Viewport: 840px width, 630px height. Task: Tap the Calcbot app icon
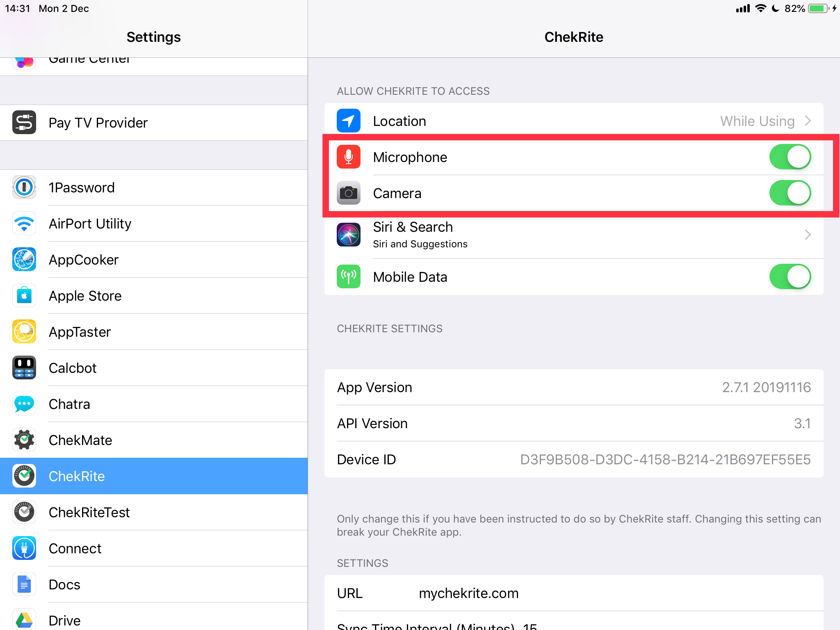(24, 367)
